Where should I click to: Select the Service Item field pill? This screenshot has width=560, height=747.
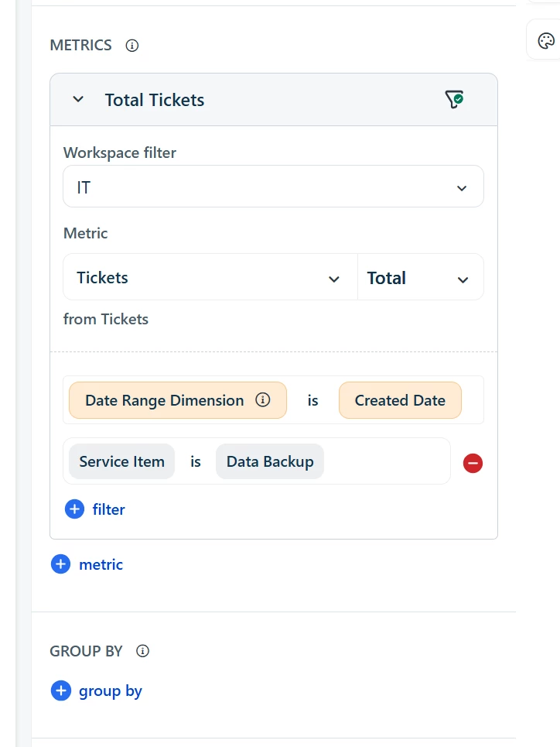[x=121, y=462]
